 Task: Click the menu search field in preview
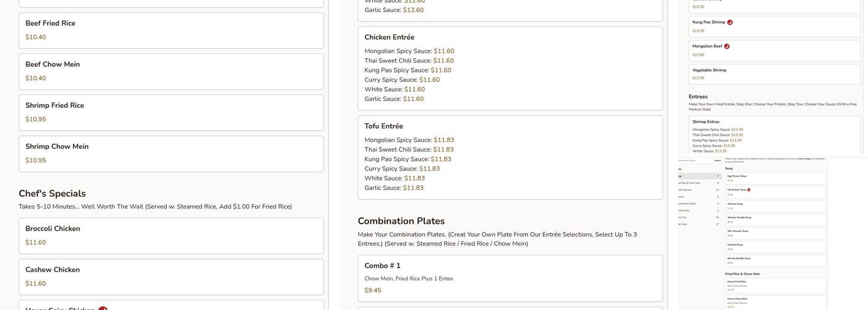click(x=694, y=161)
